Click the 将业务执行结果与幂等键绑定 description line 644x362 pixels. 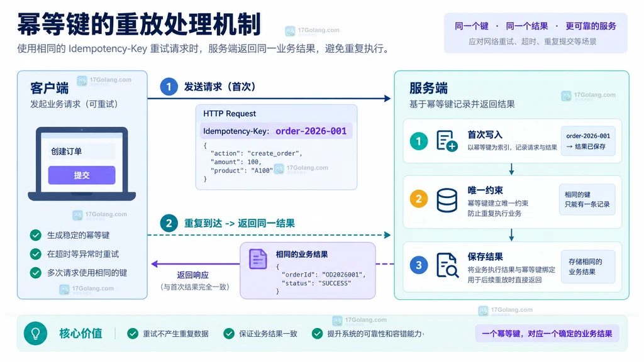(511, 270)
